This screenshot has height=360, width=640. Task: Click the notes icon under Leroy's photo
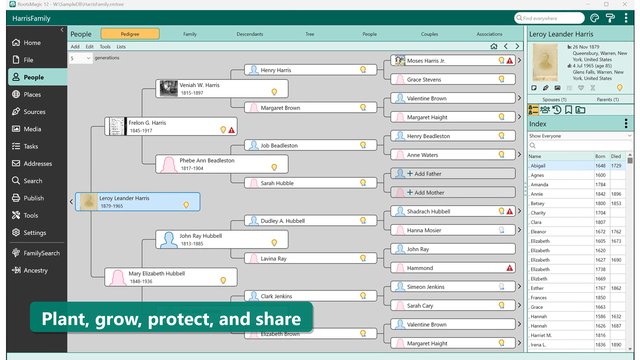click(534, 88)
